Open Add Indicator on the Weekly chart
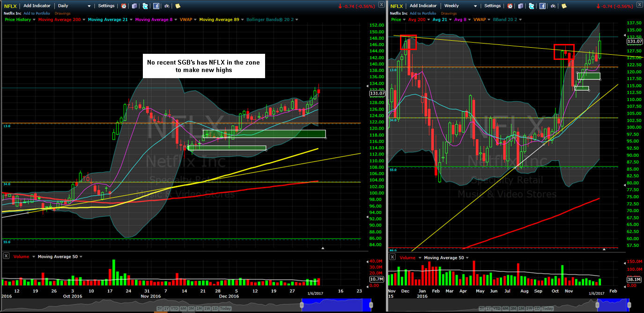 point(423,6)
